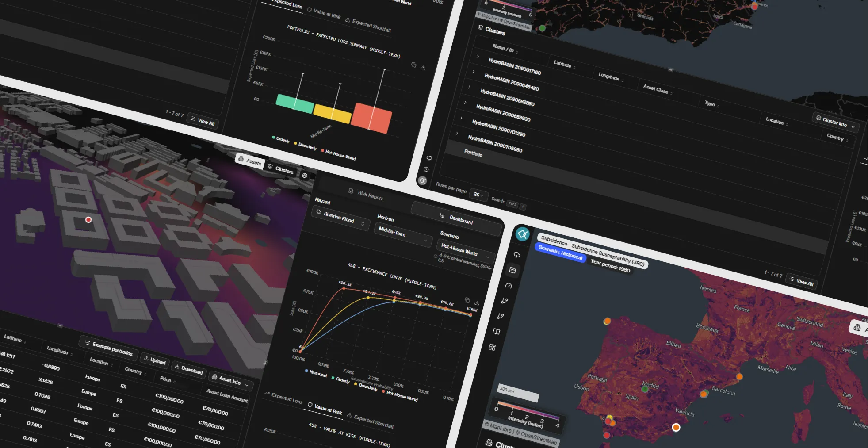Select the cloud download icon in map sidebar

(x=517, y=255)
